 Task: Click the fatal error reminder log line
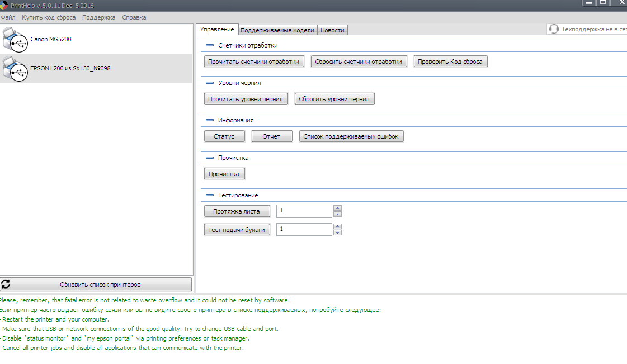pos(145,300)
